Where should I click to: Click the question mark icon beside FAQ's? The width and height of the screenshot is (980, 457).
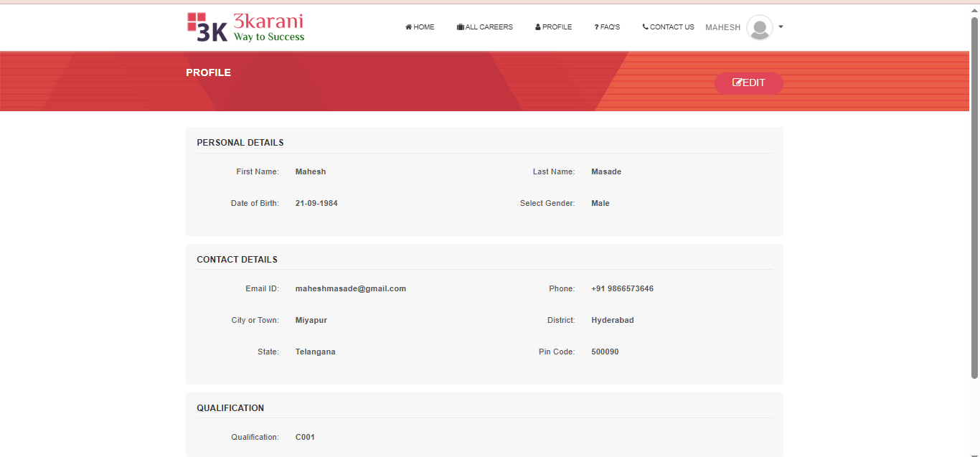coord(596,27)
